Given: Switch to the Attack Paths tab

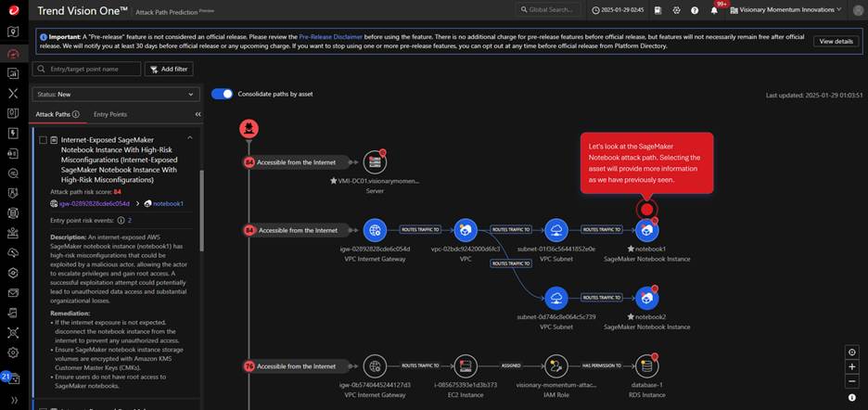Looking at the screenshot, I should point(57,114).
